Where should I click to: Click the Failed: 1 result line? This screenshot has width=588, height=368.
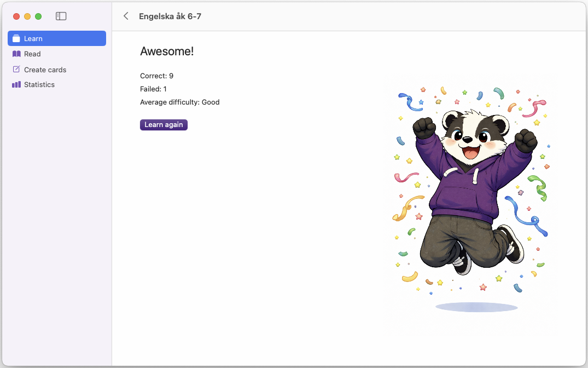pos(153,89)
